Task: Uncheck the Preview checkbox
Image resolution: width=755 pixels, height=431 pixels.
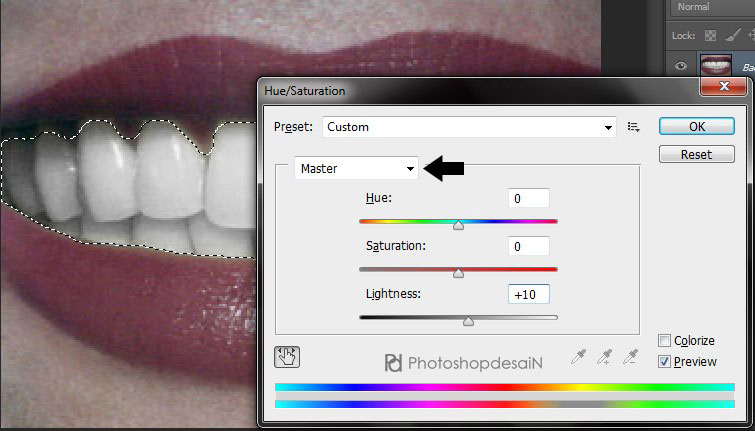Action: 665,361
